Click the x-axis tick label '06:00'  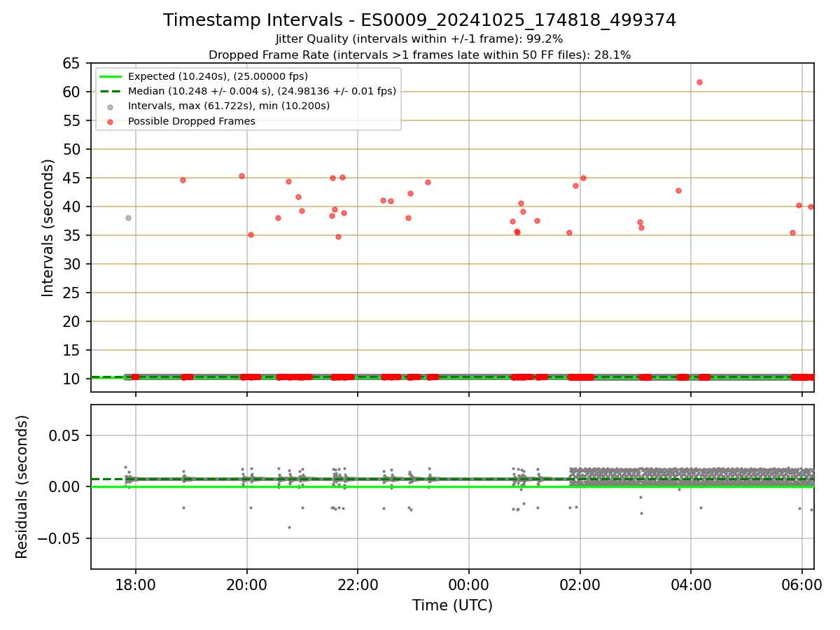click(x=802, y=584)
